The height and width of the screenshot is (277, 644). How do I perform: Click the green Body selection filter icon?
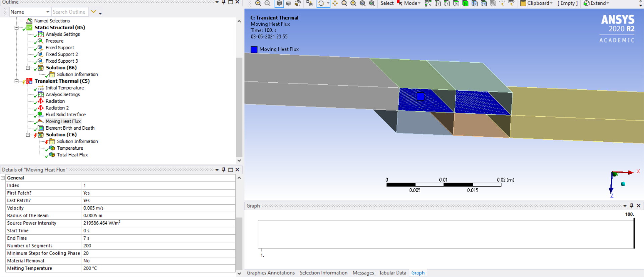click(x=465, y=3)
